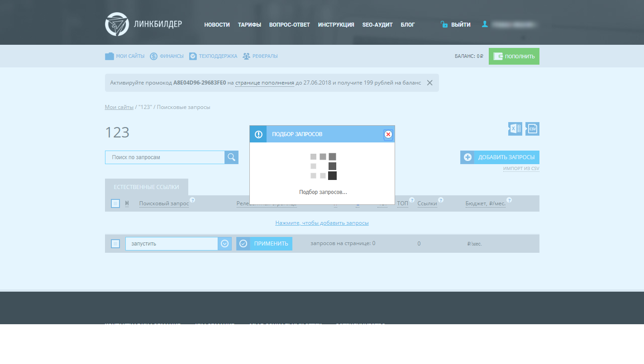Click help icon next to ТОП

pos(412,200)
